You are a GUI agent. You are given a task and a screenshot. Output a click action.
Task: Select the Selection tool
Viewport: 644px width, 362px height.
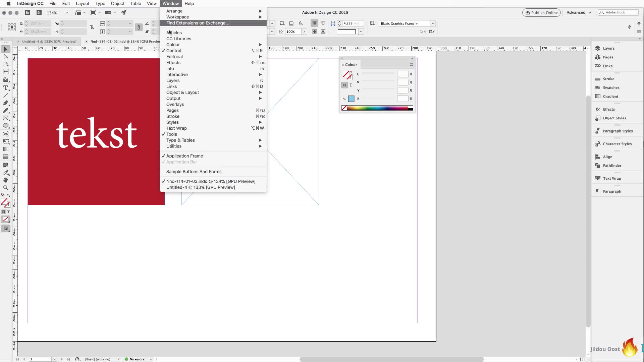(6, 49)
